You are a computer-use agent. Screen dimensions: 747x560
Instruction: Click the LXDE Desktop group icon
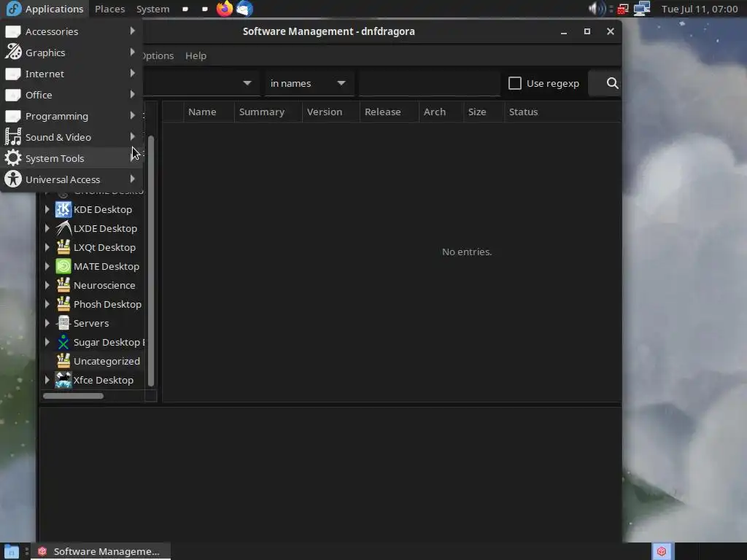point(63,228)
